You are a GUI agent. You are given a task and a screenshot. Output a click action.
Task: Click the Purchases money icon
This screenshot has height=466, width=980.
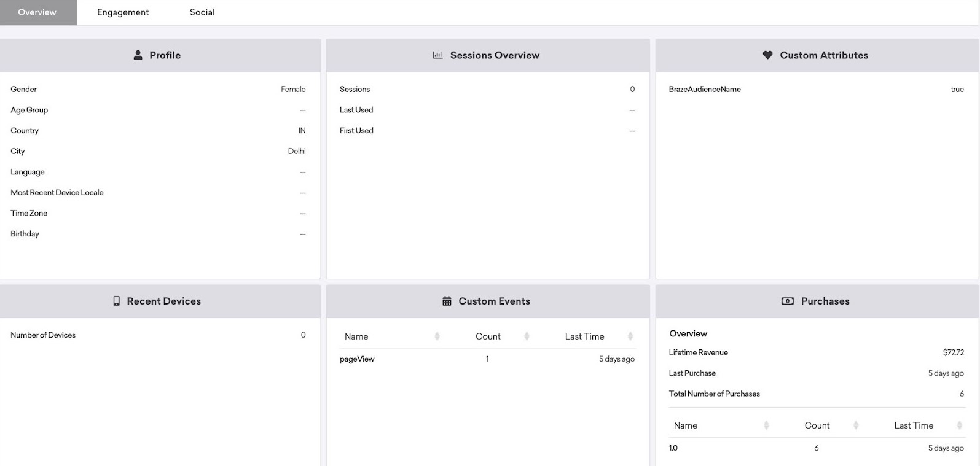pos(787,301)
